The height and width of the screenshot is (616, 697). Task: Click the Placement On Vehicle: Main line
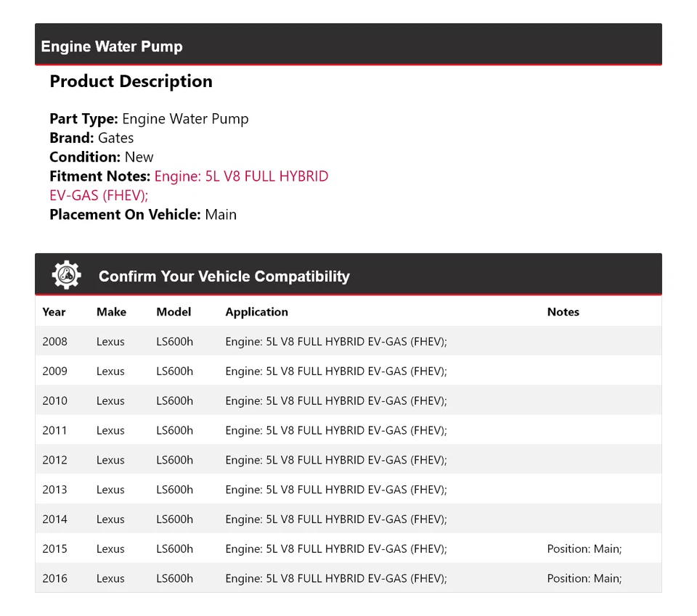click(x=143, y=214)
